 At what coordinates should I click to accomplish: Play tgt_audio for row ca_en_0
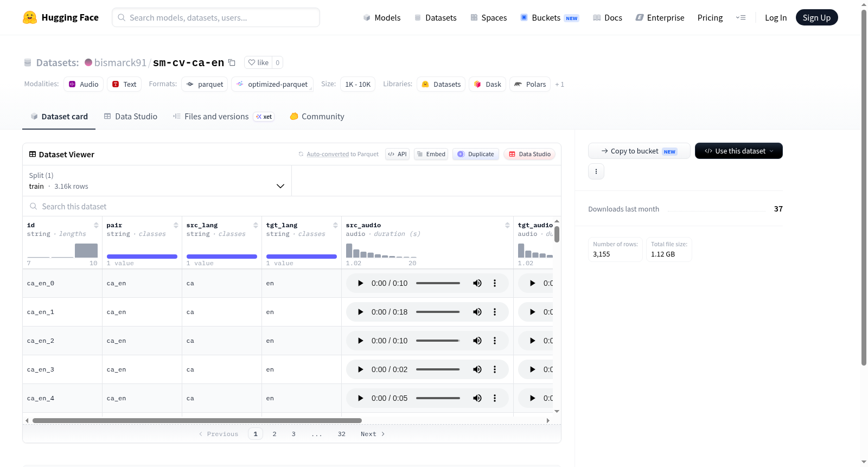pos(532,283)
